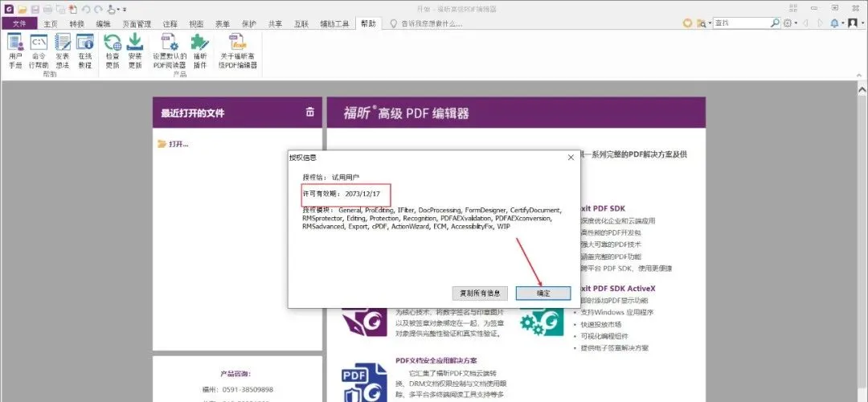Open the 文件 file menu
Viewport: 868px width, 402px height.
19,23
